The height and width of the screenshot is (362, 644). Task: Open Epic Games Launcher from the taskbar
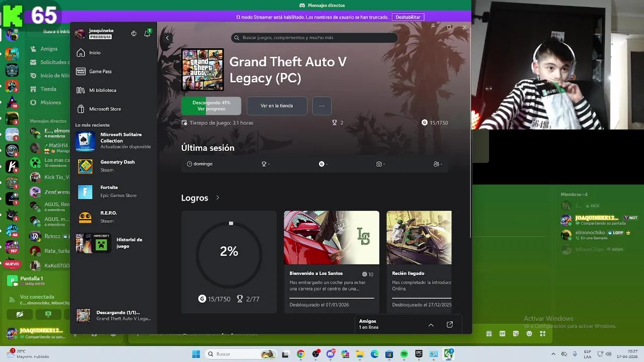(419, 354)
